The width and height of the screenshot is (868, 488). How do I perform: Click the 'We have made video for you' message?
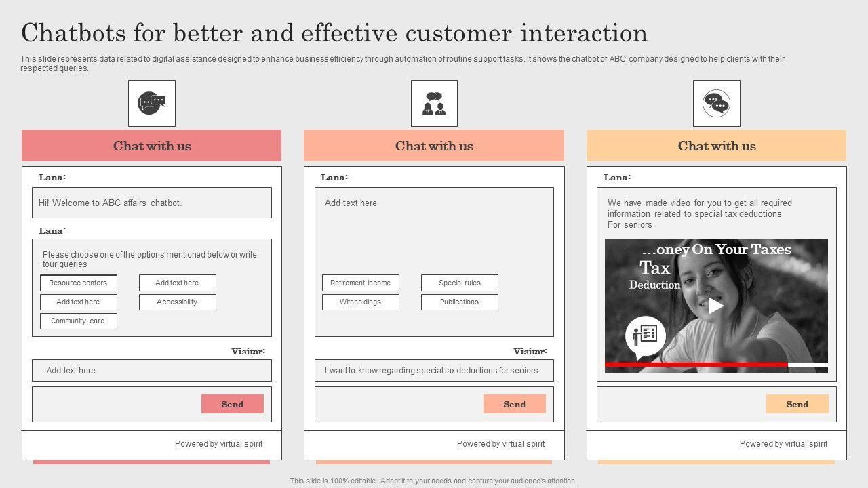[699, 213]
